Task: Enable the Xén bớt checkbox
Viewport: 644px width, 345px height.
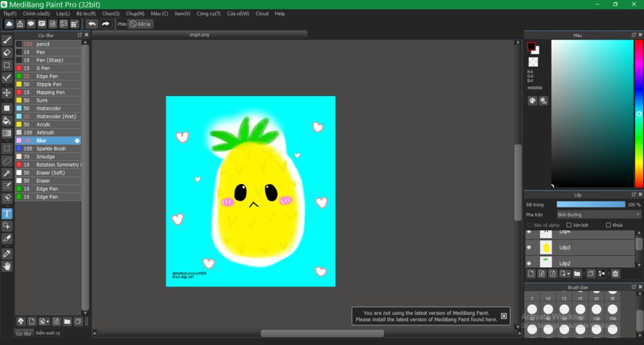Action: coord(569,225)
